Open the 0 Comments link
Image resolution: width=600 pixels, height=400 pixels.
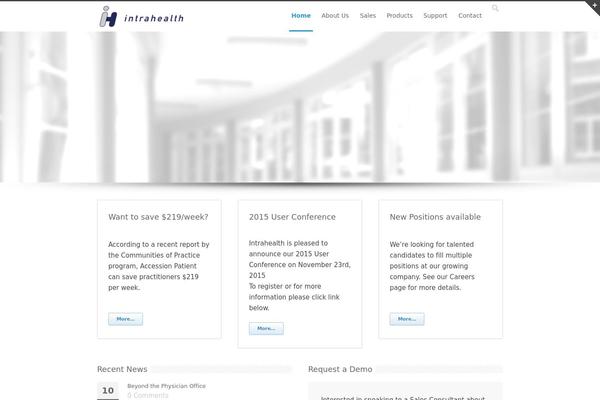click(148, 395)
